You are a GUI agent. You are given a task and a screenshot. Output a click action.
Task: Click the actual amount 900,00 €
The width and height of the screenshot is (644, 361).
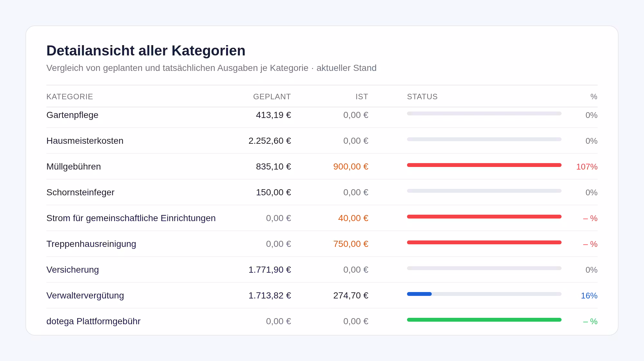click(x=351, y=167)
